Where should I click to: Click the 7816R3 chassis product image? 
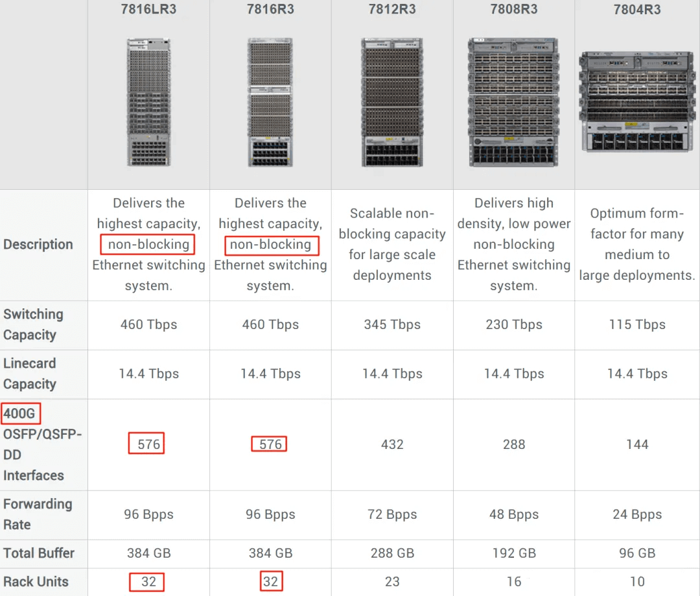click(270, 102)
